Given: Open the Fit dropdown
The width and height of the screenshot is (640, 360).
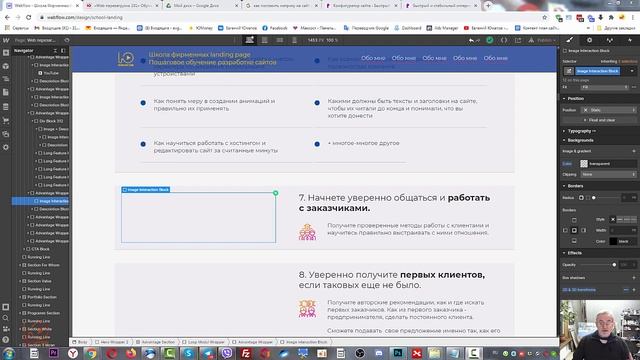Looking at the screenshot, I should tap(605, 87).
